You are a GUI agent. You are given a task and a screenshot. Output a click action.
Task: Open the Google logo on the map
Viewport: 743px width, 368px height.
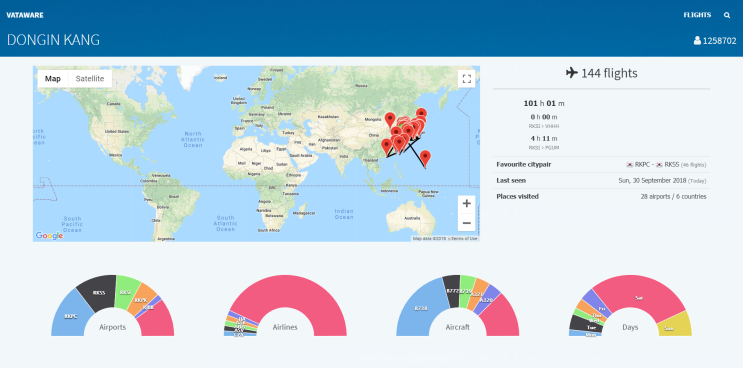point(49,235)
